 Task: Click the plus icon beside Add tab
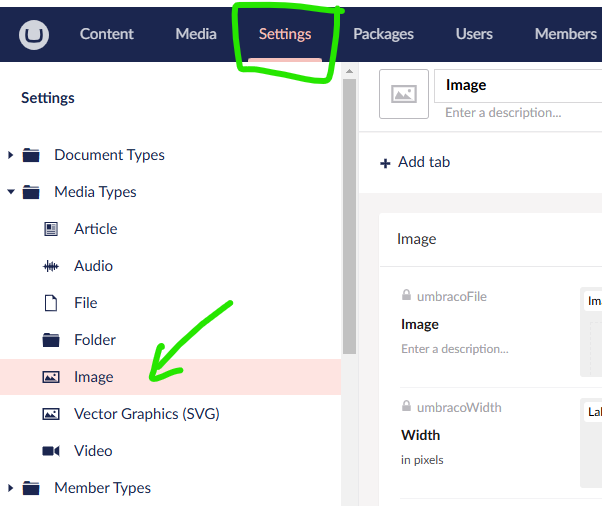(385, 164)
